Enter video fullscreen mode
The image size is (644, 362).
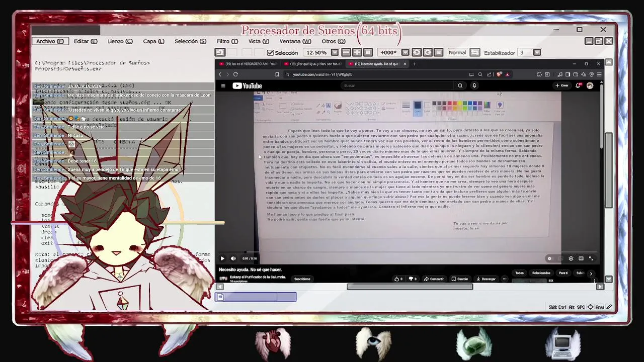pos(591,258)
